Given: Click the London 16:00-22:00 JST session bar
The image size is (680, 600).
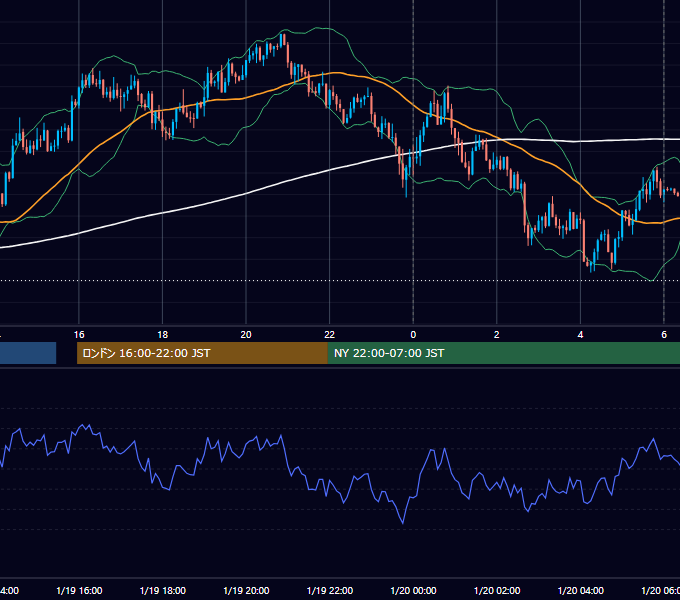Looking at the screenshot, I should point(202,353).
